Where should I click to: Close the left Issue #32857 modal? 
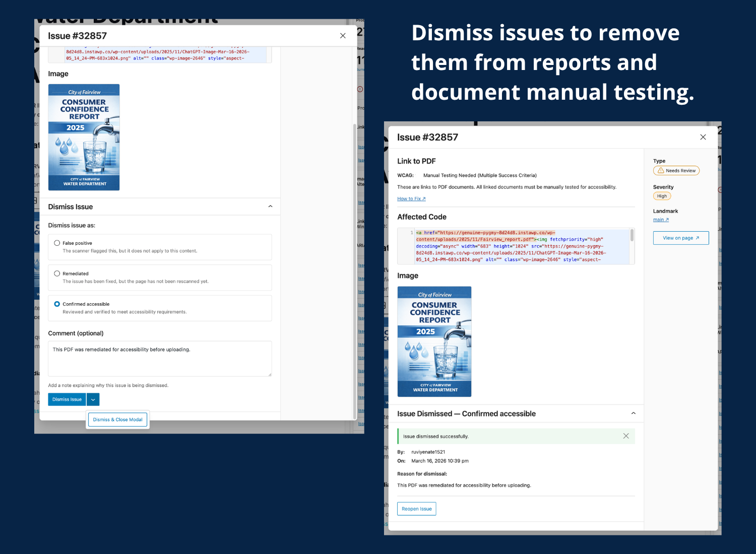[x=343, y=36]
